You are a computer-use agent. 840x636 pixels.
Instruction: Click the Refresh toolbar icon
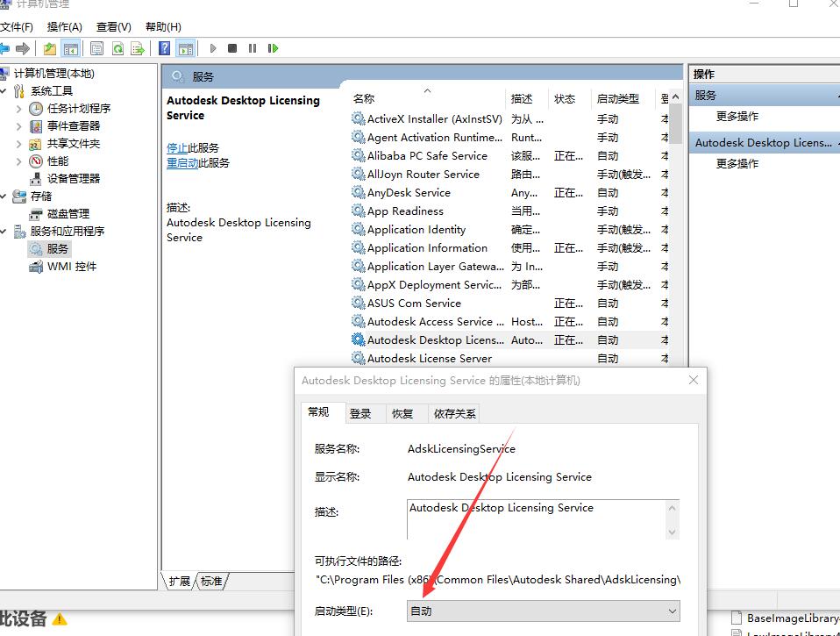pyautogui.click(x=117, y=48)
